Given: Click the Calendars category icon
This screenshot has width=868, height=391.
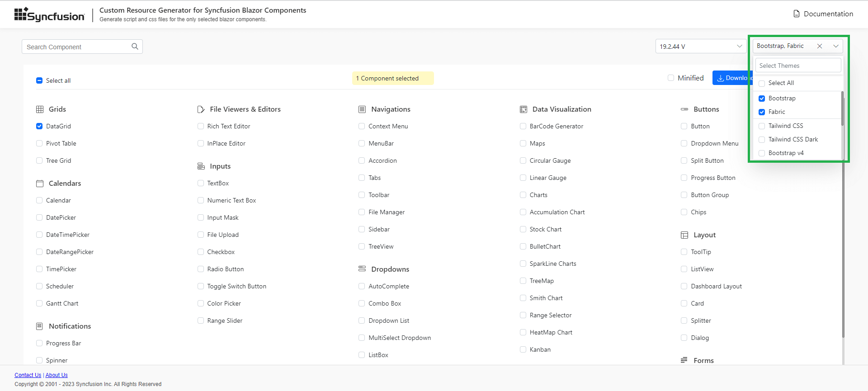Looking at the screenshot, I should [x=40, y=184].
